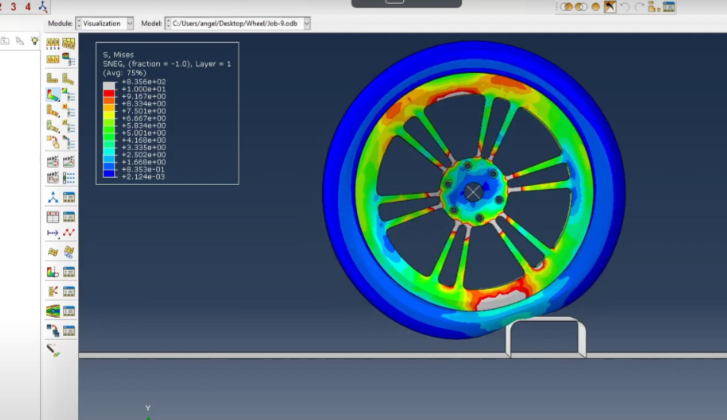727x420 pixels.
Task: Click the coordinate system triad icon
Action: (42, 7)
